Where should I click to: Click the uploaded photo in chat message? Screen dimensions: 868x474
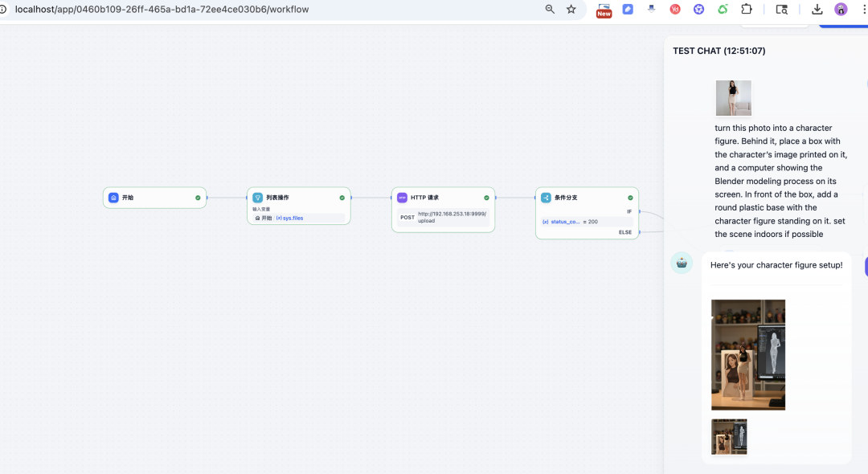click(x=733, y=97)
